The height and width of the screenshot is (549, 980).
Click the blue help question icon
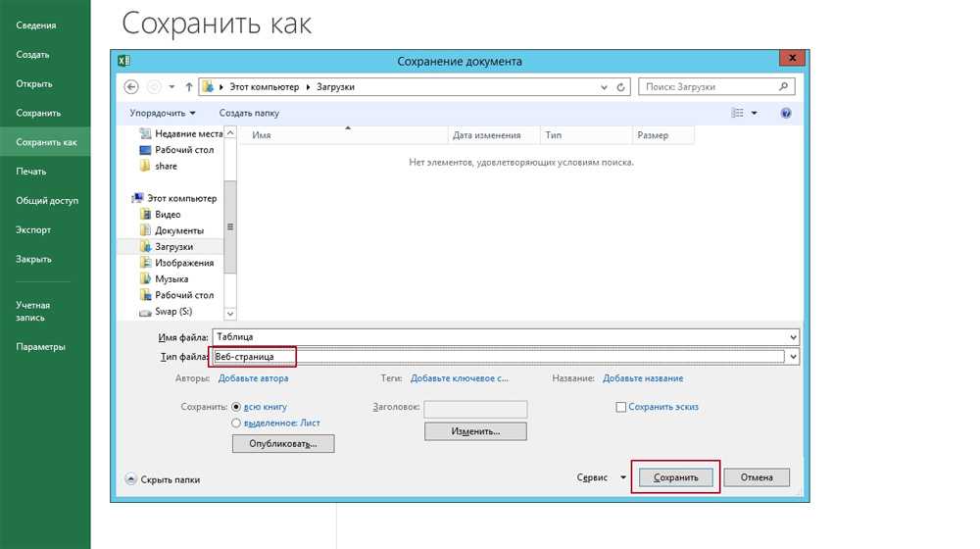pos(786,114)
